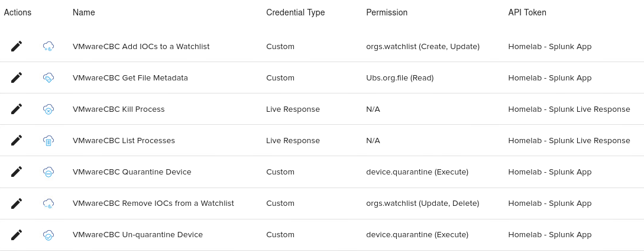Edit the VMwareCBC Add IOCs to a Watchlist entry
Viewport: 644px width, 252px height.
(17, 46)
